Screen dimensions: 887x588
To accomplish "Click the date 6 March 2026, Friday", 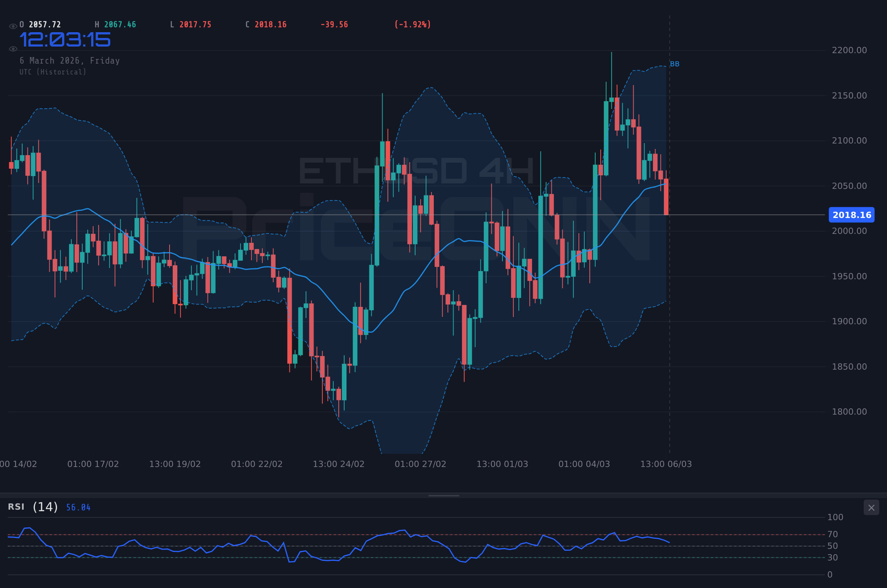I will coord(70,61).
